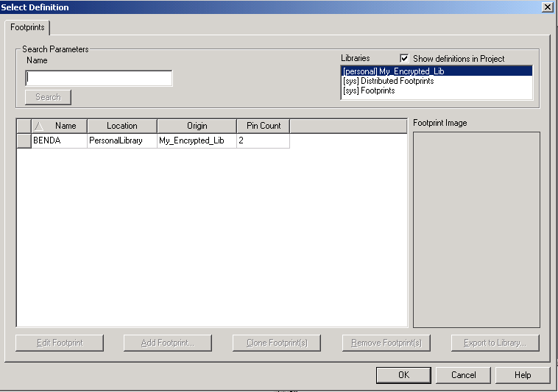Click the Name search input field
The image size is (558, 392).
tap(99, 78)
